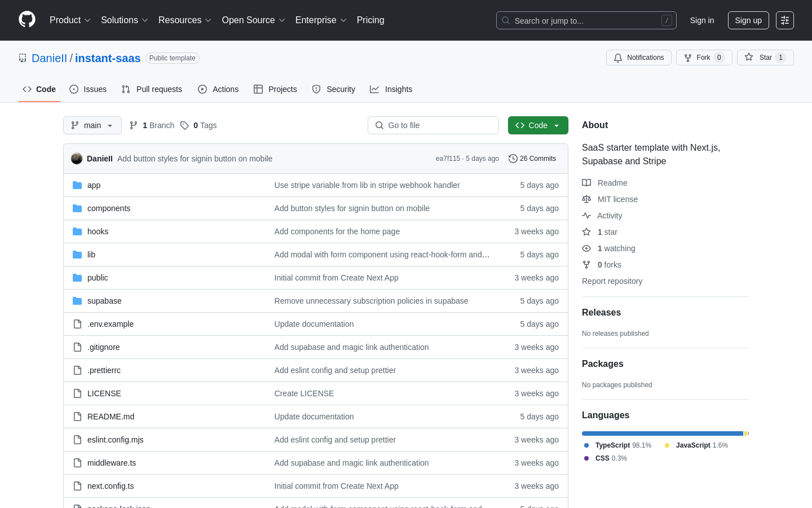Star the instant-saas repository
Screen dimensions: 812x508
coord(765,58)
